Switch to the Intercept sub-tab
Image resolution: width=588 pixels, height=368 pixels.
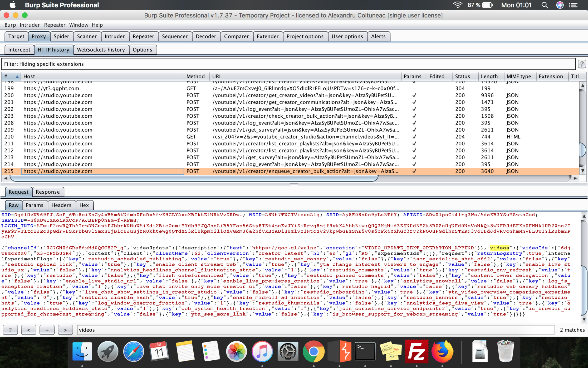coord(19,50)
